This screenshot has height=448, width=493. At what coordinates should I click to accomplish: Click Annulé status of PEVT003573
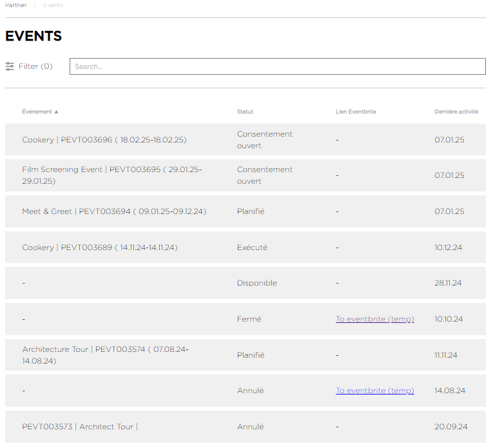tap(250, 427)
